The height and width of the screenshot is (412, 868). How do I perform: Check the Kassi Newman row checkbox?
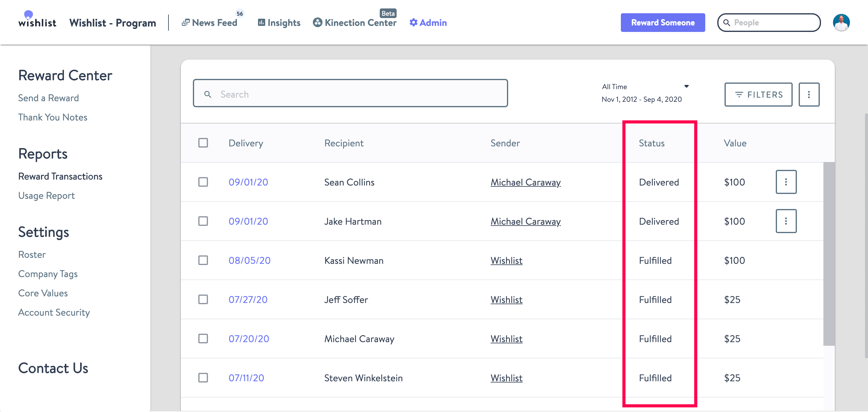point(203,260)
